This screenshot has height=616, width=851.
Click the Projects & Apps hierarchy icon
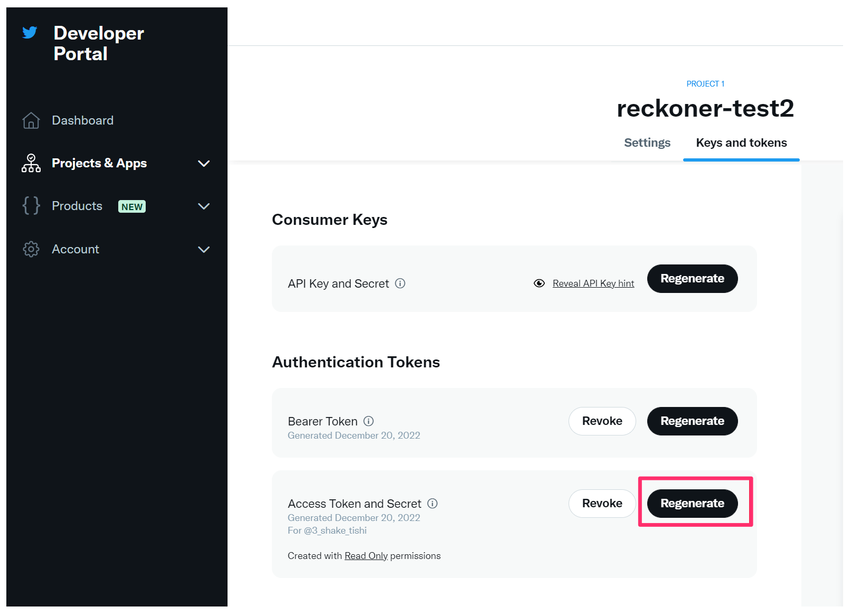pyautogui.click(x=31, y=163)
